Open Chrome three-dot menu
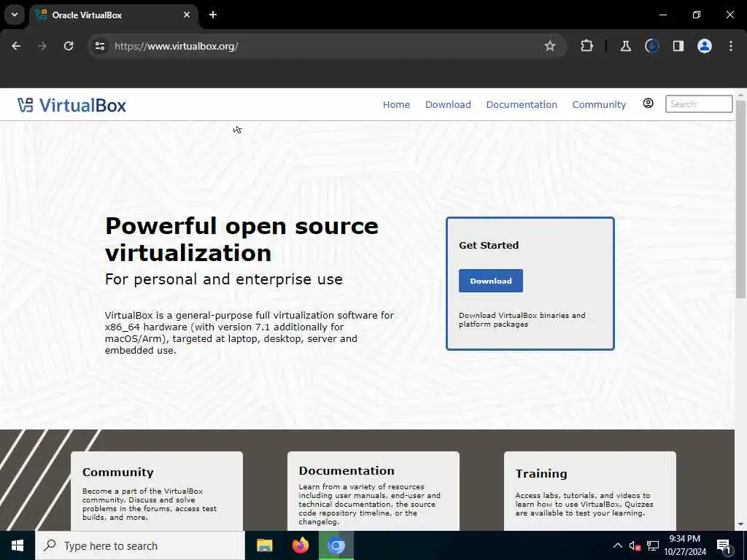 tap(731, 46)
